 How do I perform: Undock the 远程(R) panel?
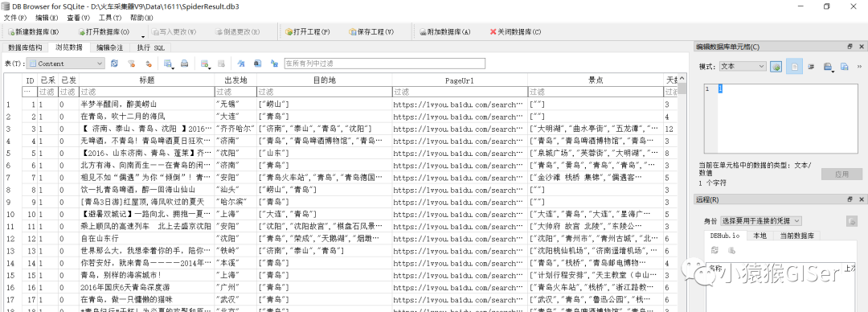[850, 199]
